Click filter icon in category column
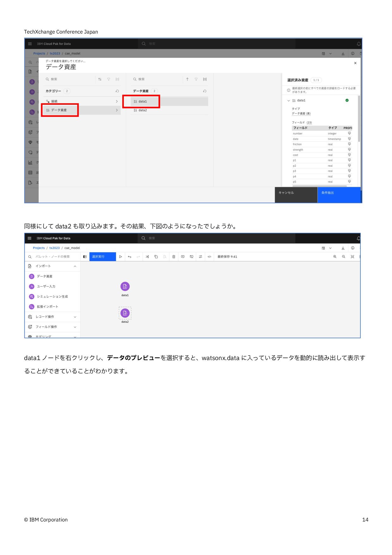The image size is (392, 555). click(109, 79)
